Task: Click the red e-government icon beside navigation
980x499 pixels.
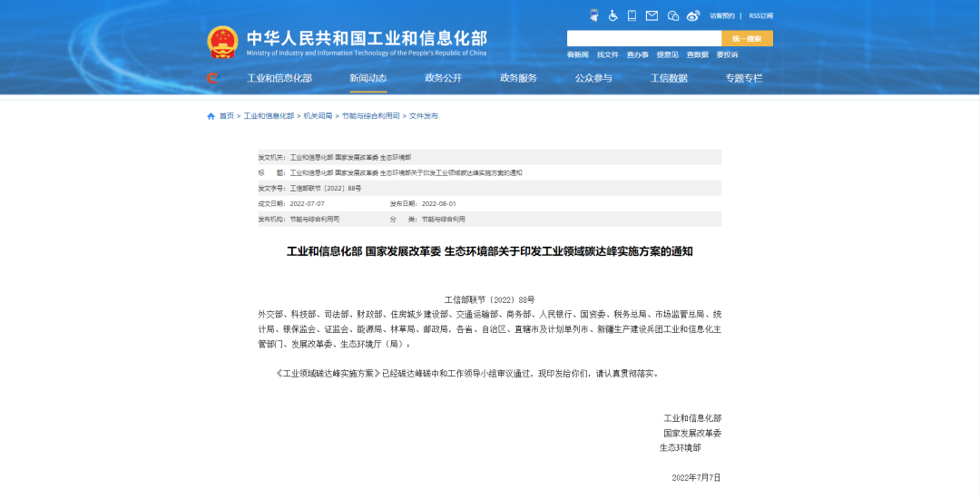Action: click(x=212, y=78)
